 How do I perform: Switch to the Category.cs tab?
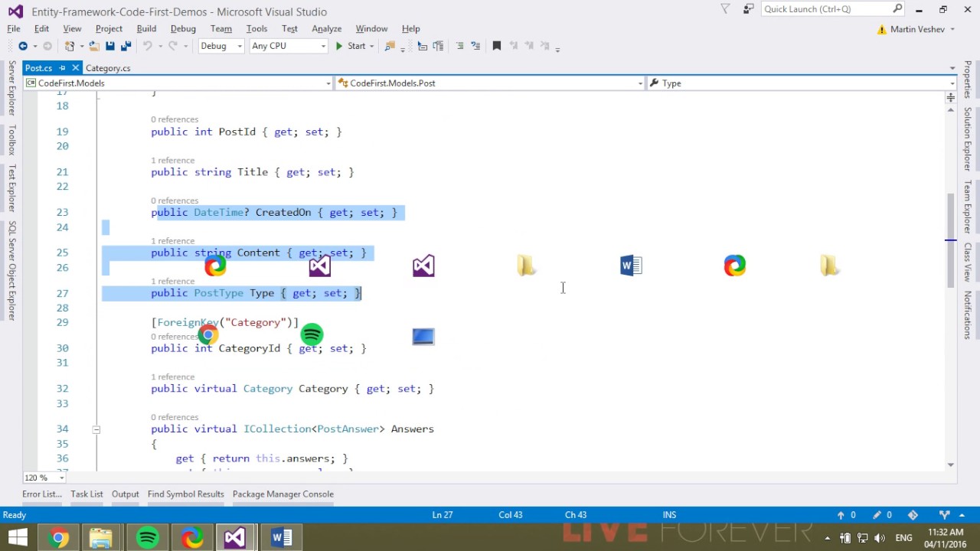(x=108, y=68)
